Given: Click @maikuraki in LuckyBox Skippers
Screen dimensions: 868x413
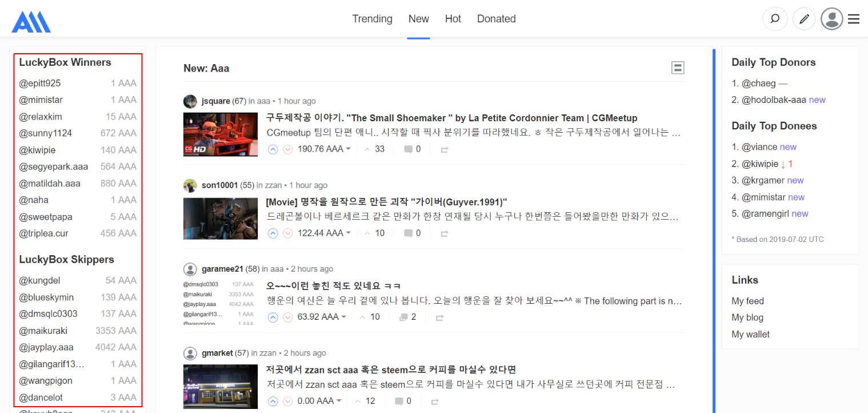Looking at the screenshot, I should point(43,331).
